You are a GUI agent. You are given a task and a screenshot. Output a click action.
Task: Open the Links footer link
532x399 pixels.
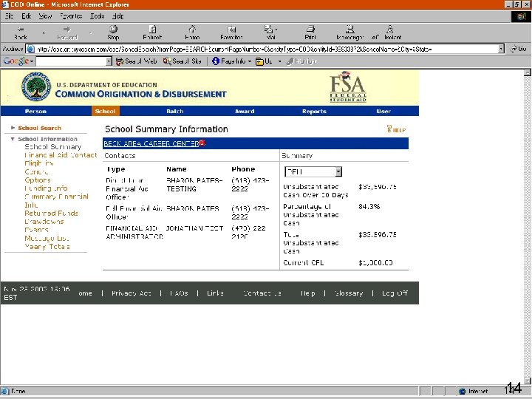[x=215, y=293]
